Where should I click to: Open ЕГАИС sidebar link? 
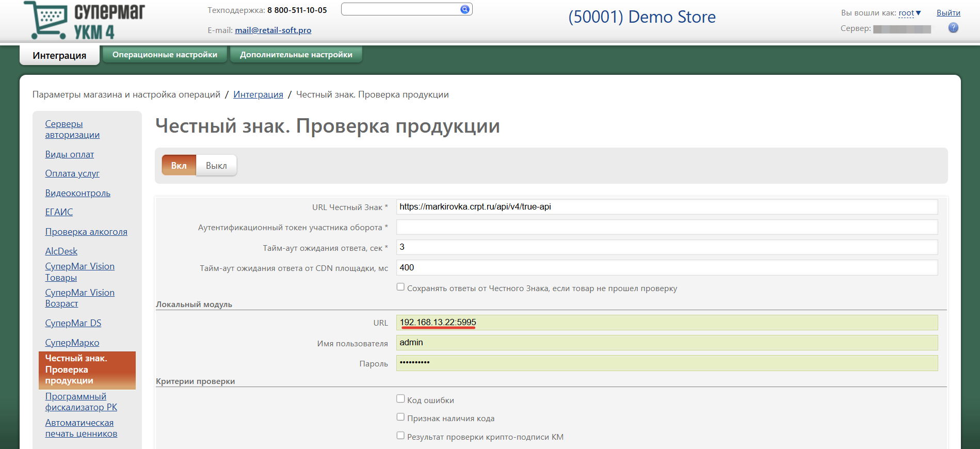59,212
